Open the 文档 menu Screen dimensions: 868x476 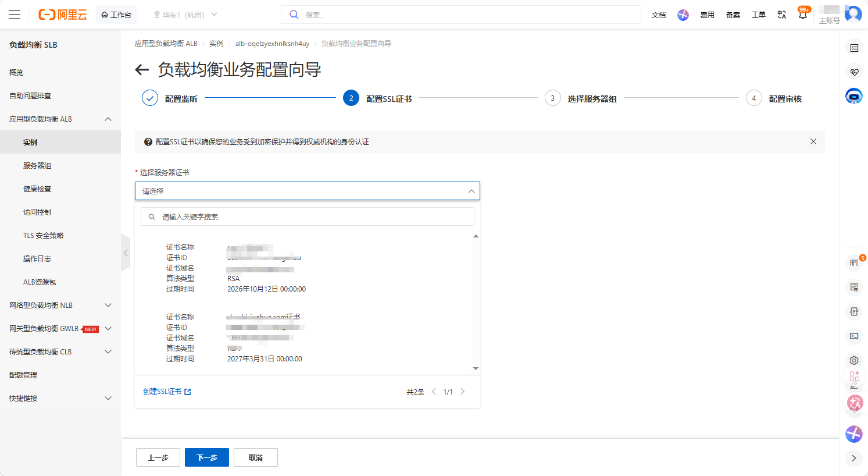(659, 15)
